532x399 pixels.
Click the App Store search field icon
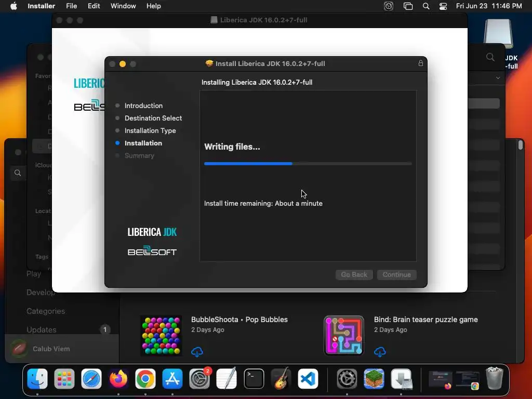(x=18, y=173)
